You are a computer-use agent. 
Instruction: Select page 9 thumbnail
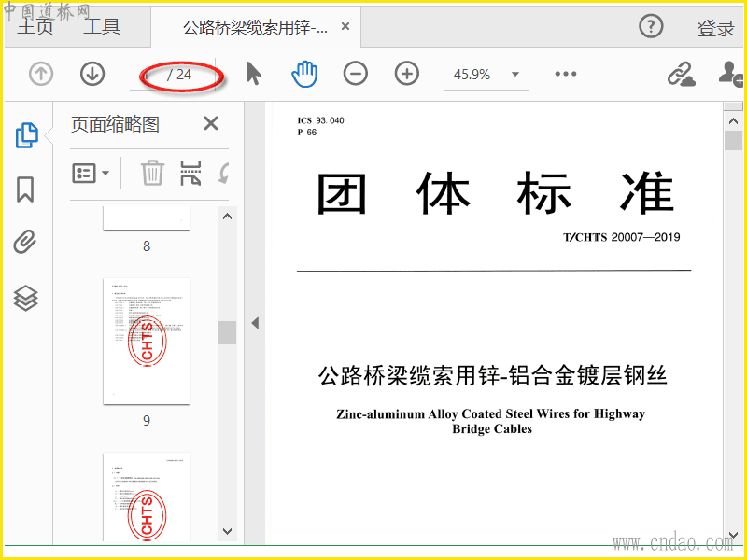point(147,342)
